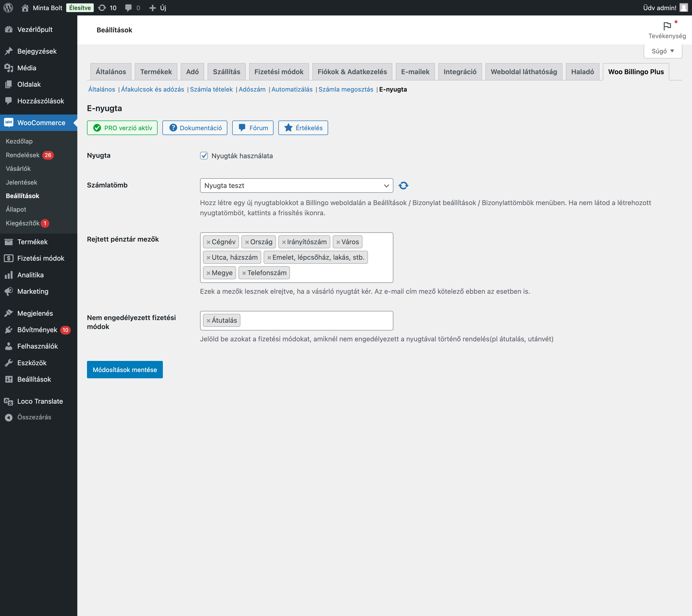Switch to the Integráció tab
The width and height of the screenshot is (692, 616).
[x=460, y=72]
